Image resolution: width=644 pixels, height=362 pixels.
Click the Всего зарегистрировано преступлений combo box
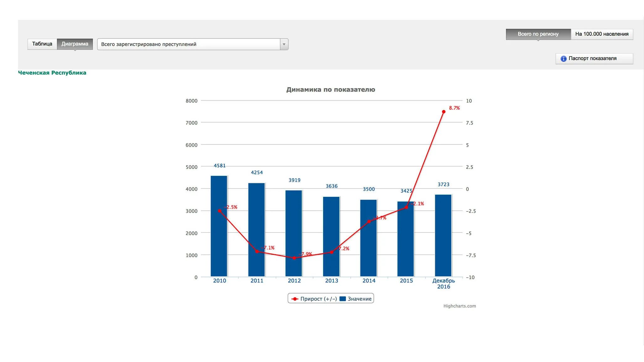188,44
